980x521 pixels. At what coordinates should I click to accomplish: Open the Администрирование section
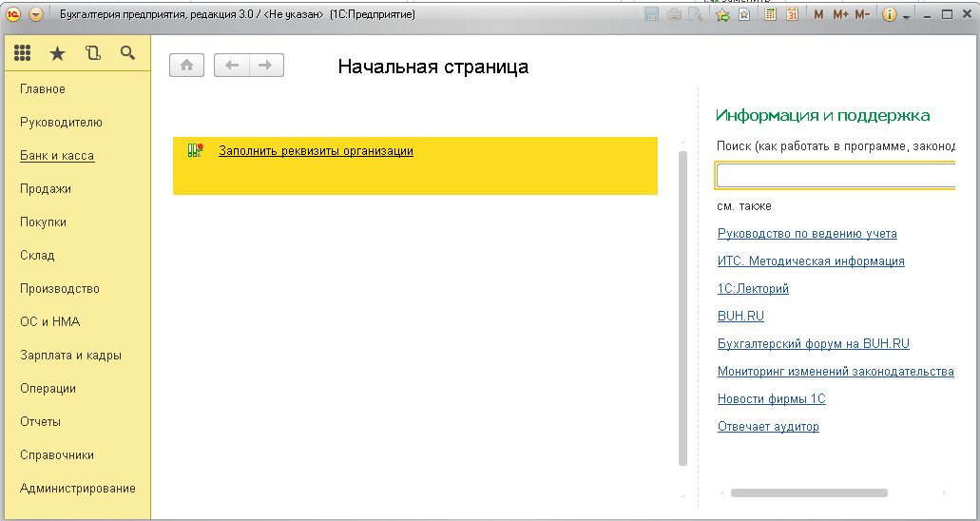(x=78, y=488)
